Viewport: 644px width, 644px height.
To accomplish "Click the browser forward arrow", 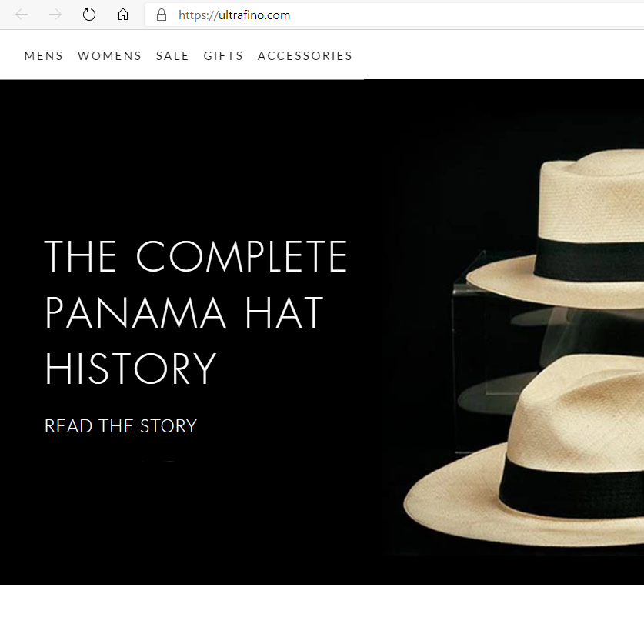I will 55,15.
